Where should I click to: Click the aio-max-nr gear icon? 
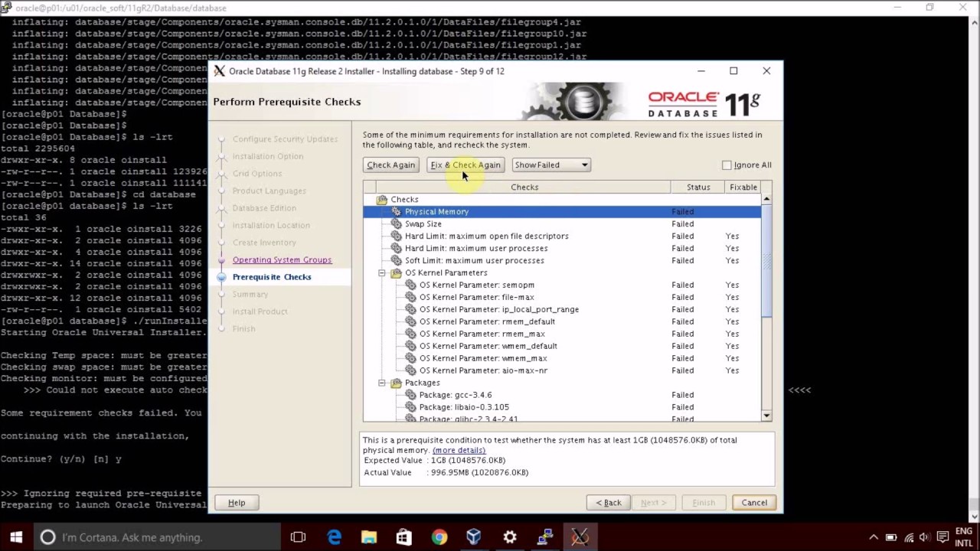point(410,370)
